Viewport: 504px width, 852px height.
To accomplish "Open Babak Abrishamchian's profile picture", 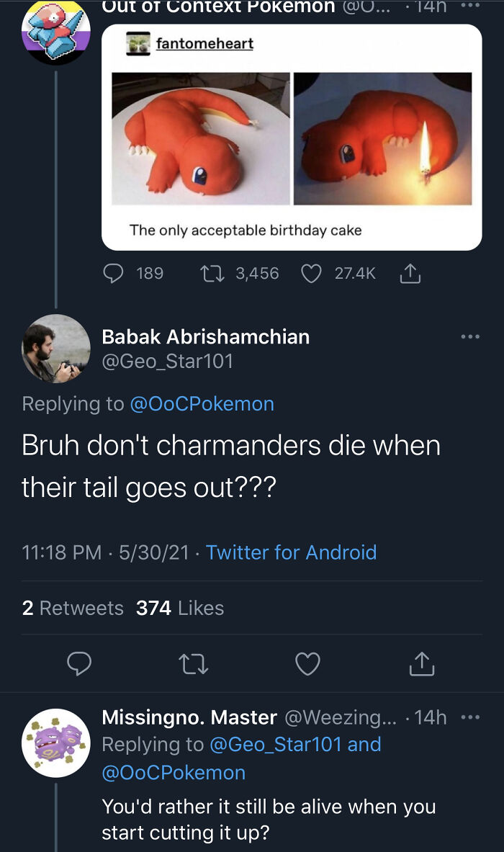I will click(x=56, y=349).
